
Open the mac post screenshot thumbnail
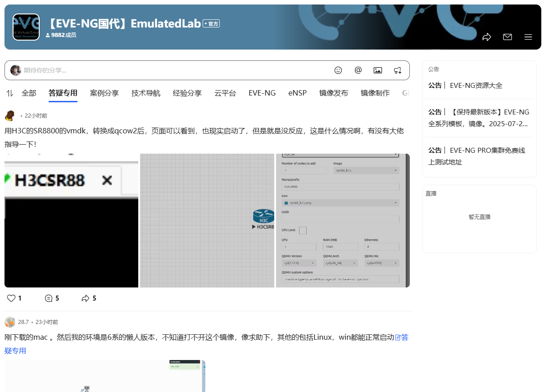coord(105,376)
